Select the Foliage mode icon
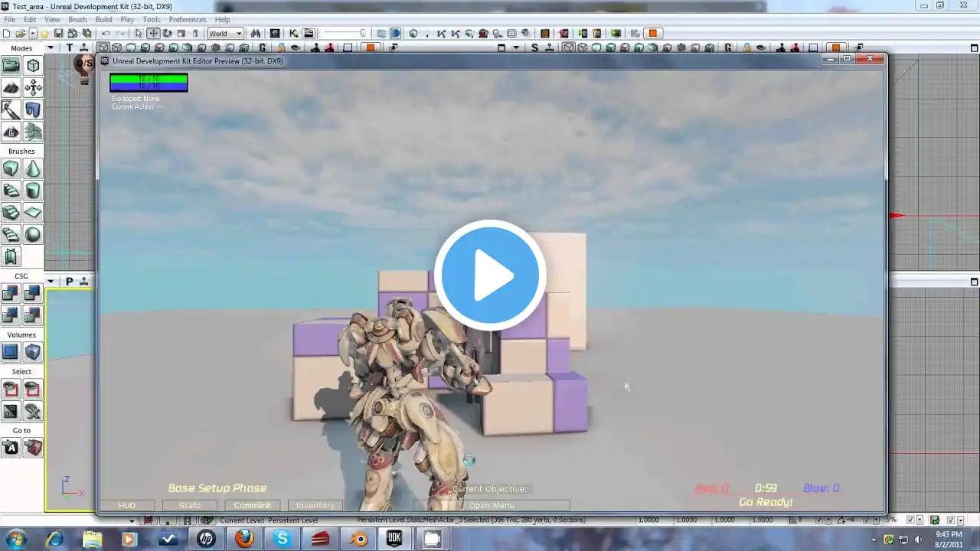The image size is (980, 551). pos(33,132)
